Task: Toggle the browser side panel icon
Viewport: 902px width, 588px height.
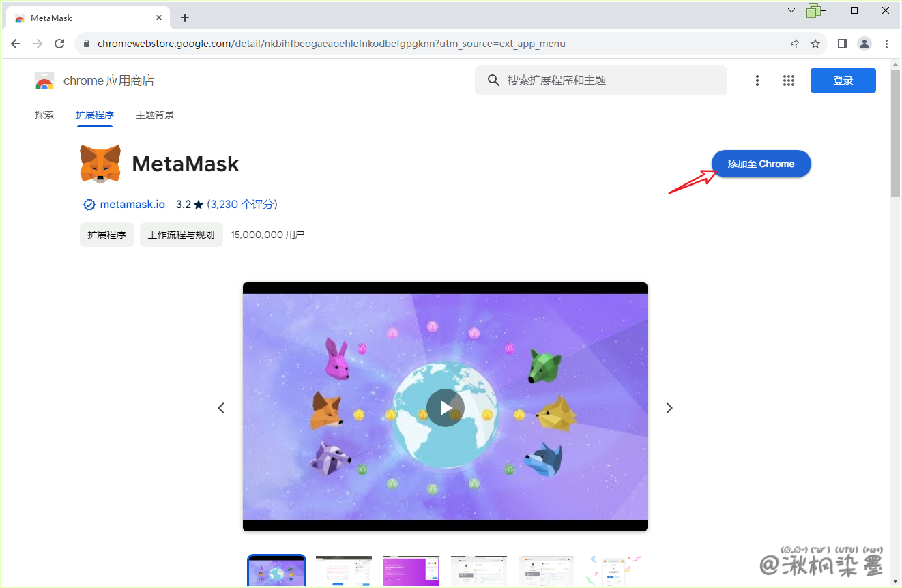Action: click(843, 44)
